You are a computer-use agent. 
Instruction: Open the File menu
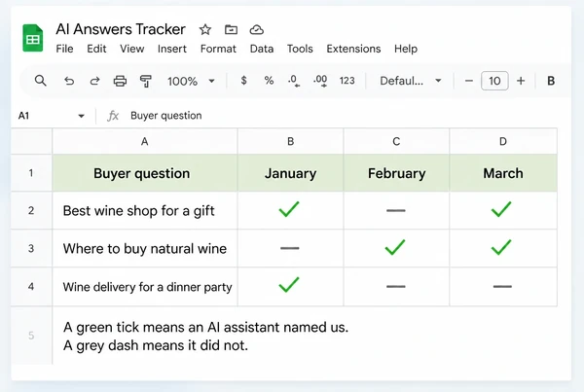pyautogui.click(x=64, y=49)
